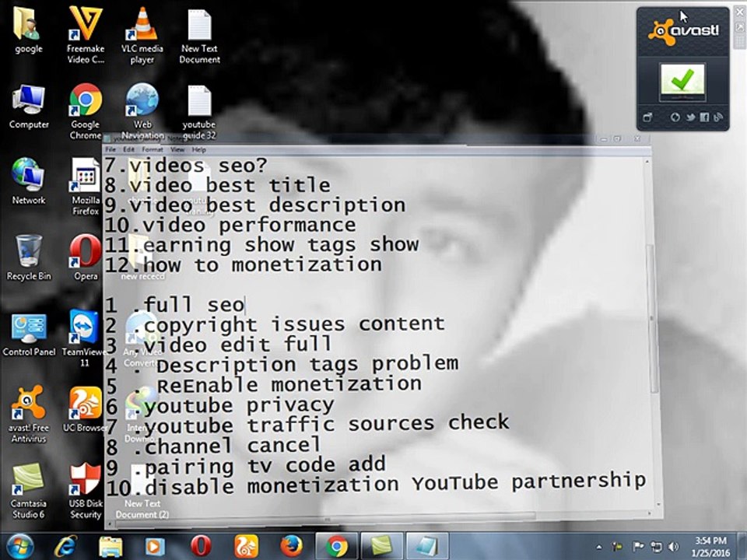The width and height of the screenshot is (747, 560).
Task: Open USB Disk Security shortcut
Action: 86,491
